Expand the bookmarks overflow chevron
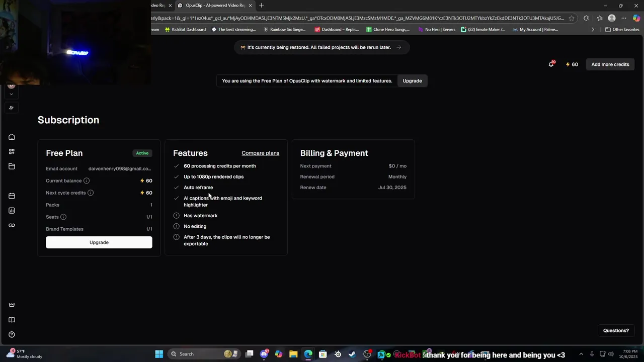The height and width of the screenshot is (362, 644). tap(593, 29)
